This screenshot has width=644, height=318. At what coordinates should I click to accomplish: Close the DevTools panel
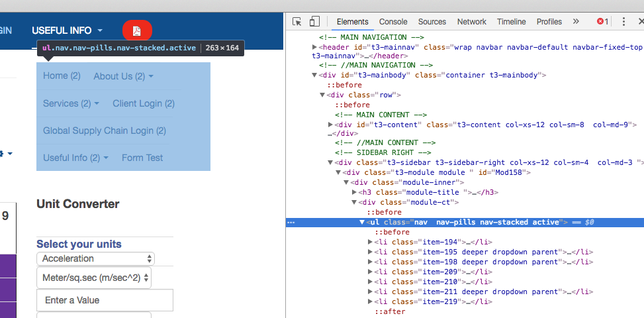point(639,21)
